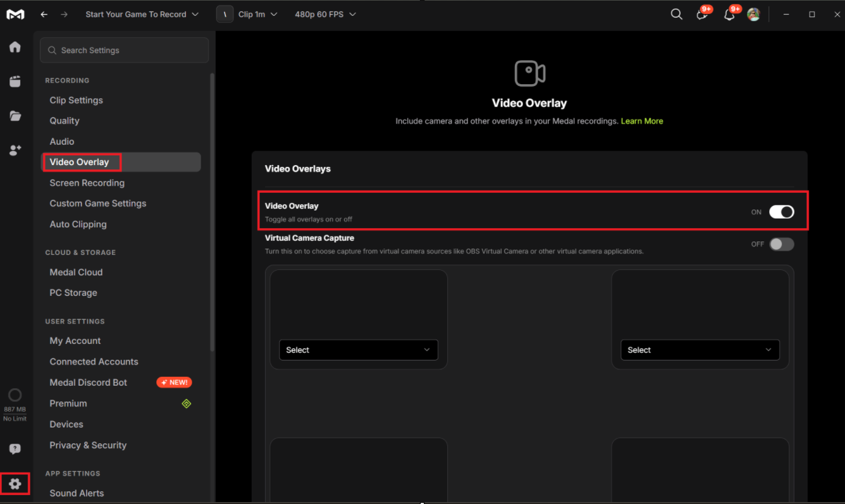Open the notifications bell icon
Screen dimensions: 845x504
click(x=729, y=15)
